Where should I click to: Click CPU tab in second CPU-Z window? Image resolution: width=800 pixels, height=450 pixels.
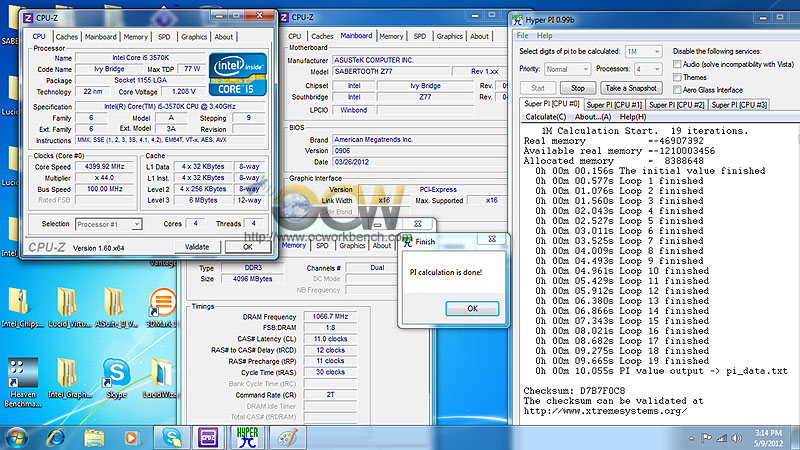(x=294, y=36)
